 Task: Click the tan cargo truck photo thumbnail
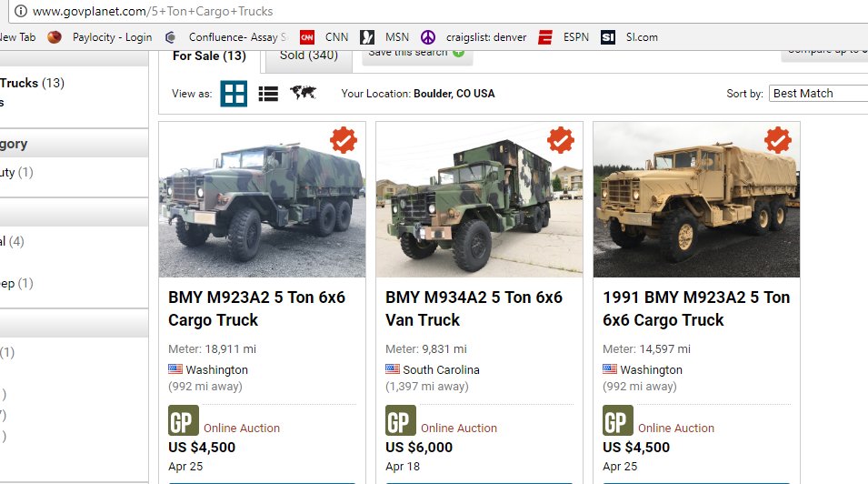pyautogui.click(x=696, y=199)
